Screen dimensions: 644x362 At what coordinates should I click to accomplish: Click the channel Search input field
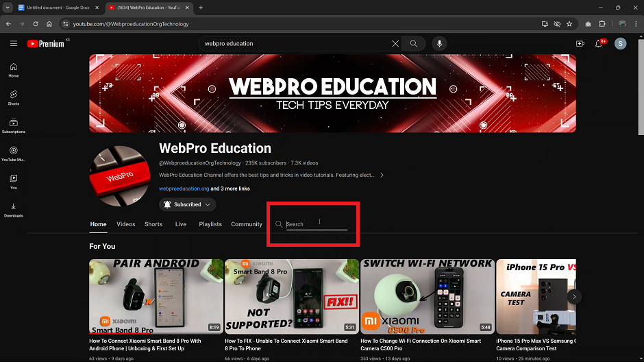(x=317, y=224)
